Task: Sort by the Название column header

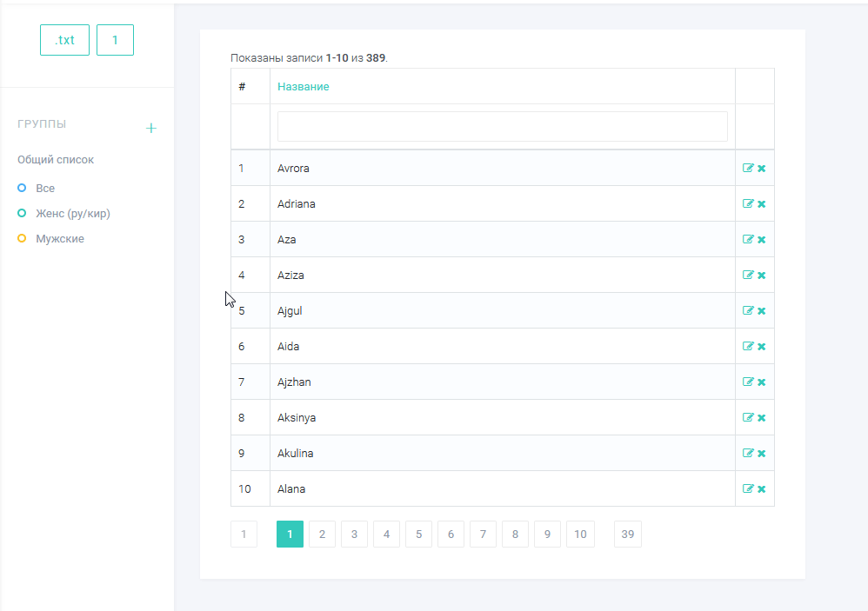Action: coord(304,86)
